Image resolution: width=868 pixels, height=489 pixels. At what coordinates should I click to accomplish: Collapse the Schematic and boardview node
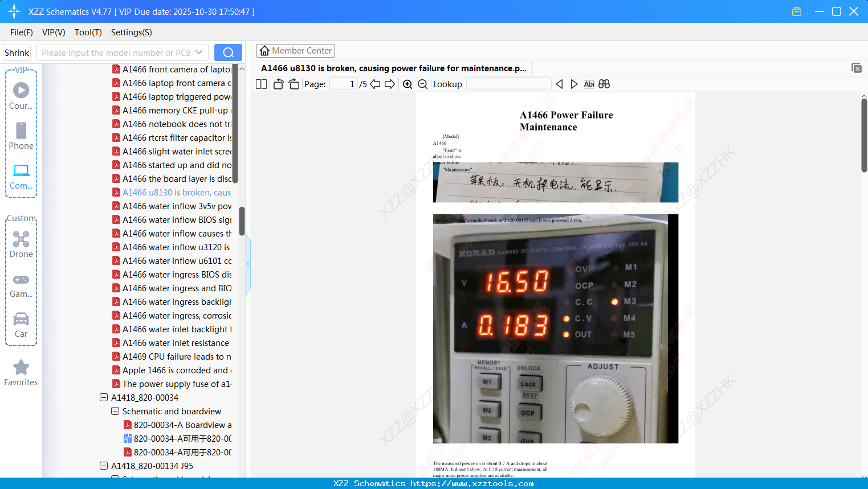pyautogui.click(x=115, y=411)
